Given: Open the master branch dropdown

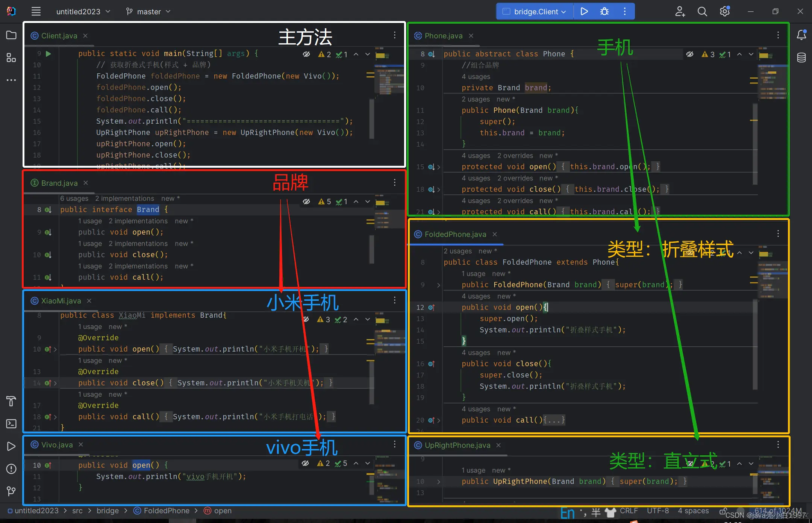Looking at the screenshot, I should [x=148, y=11].
